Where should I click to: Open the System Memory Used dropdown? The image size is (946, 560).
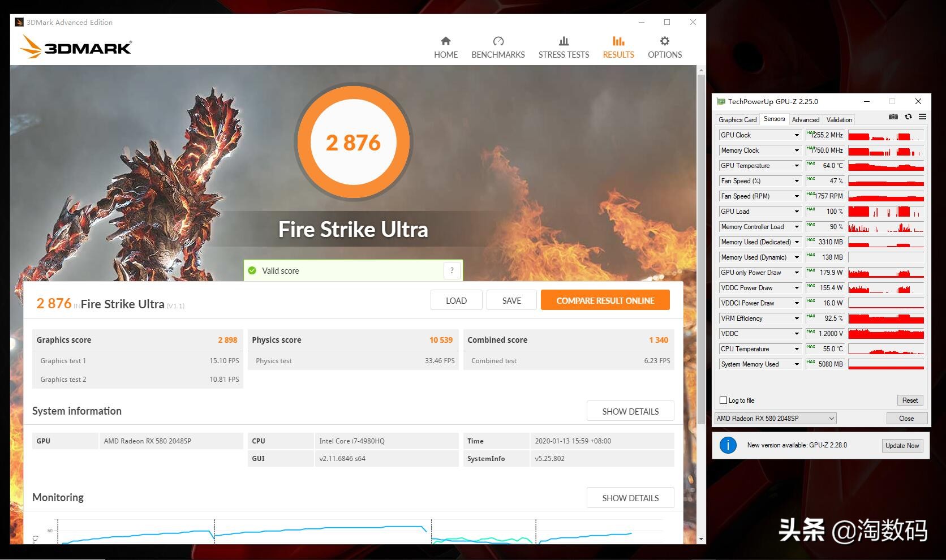click(x=797, y=364)
